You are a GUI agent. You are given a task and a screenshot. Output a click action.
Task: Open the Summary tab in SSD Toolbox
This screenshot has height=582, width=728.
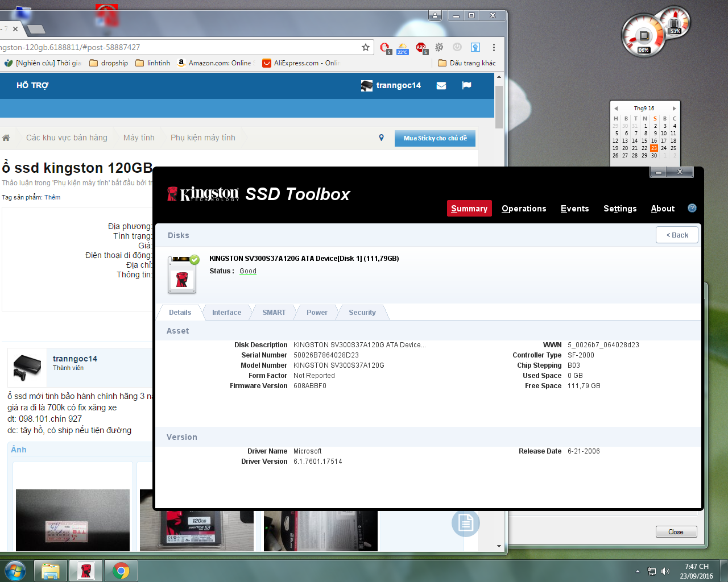469,209
